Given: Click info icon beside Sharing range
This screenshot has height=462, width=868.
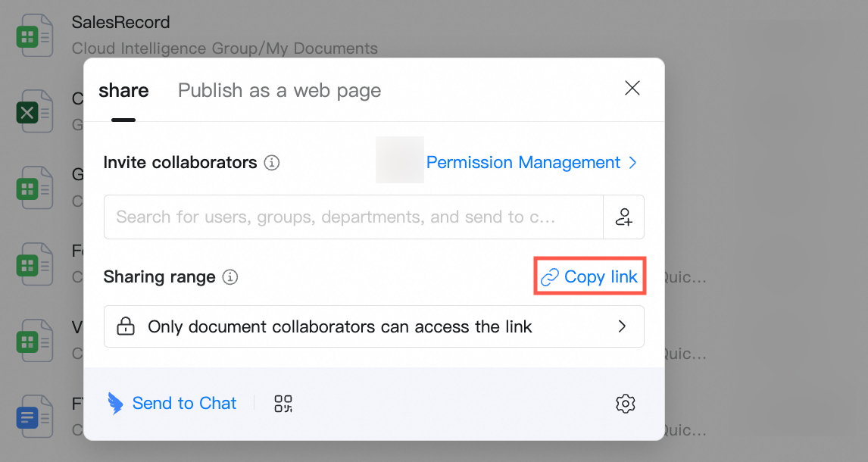Looking at the screenshot, I should (x=229, y=276).
